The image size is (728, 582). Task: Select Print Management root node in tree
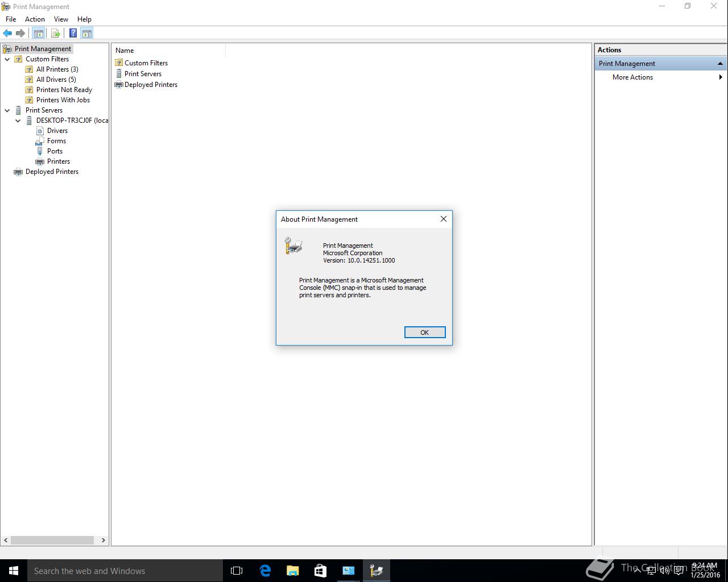pyautogui.click(x=43, y=49)
